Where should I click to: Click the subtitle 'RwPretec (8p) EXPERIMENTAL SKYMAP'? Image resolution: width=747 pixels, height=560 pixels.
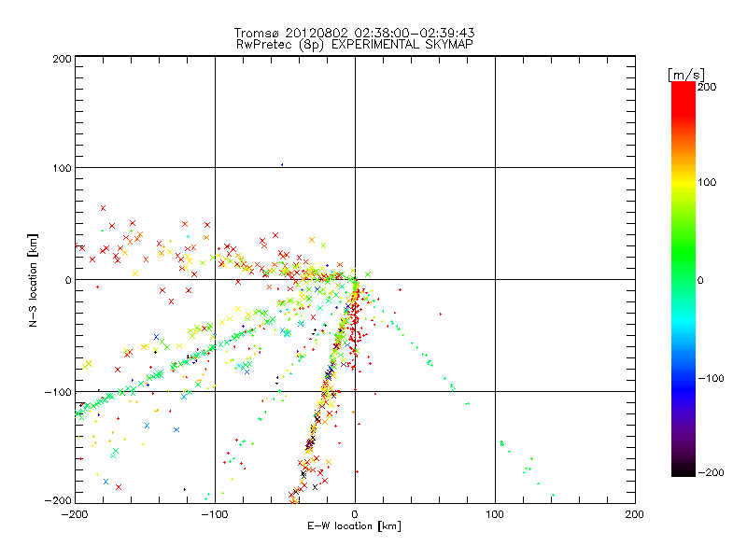(x=354, y=45)
